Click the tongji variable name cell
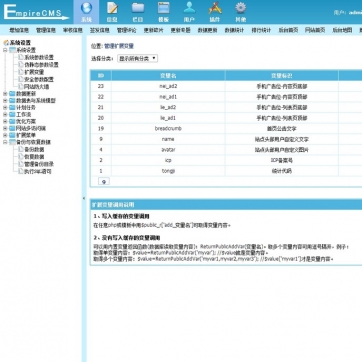The height and width of the screenshot is (362, 362). [168, 171]
